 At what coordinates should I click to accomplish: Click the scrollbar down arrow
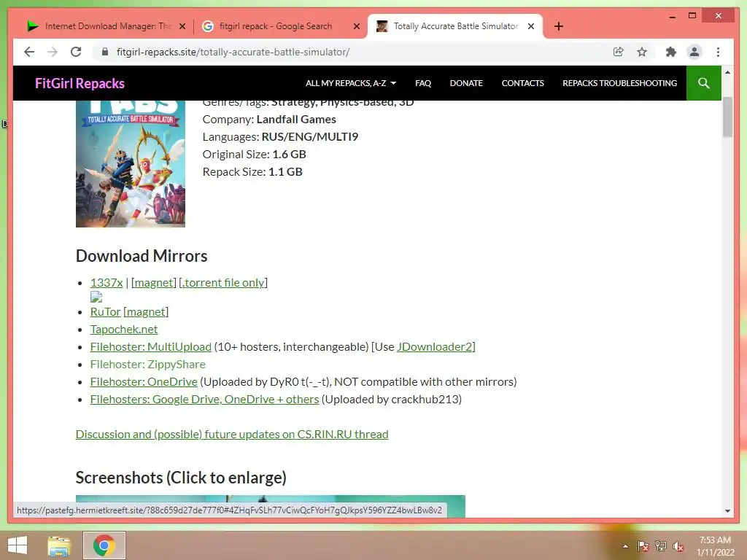[727, 511]
